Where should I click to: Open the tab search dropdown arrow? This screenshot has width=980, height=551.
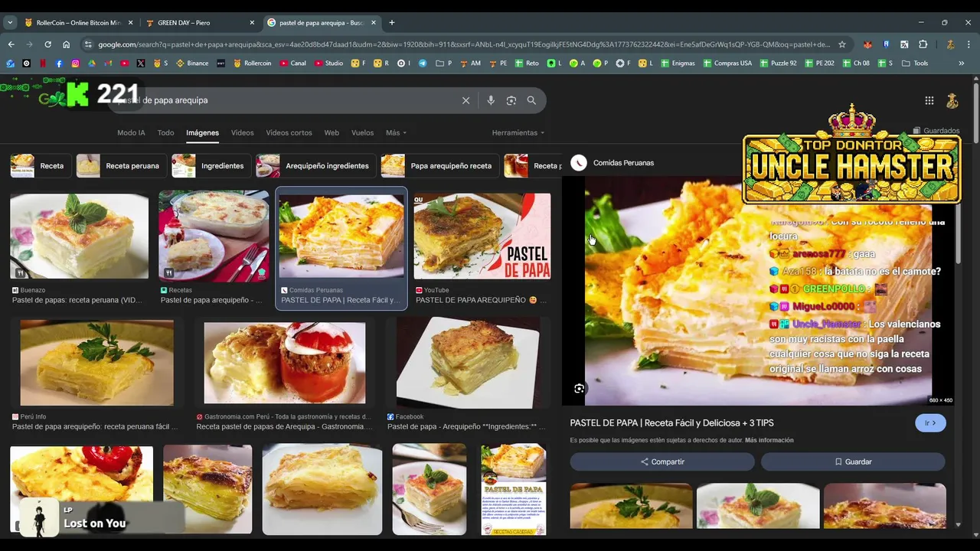tap(10, 22)
